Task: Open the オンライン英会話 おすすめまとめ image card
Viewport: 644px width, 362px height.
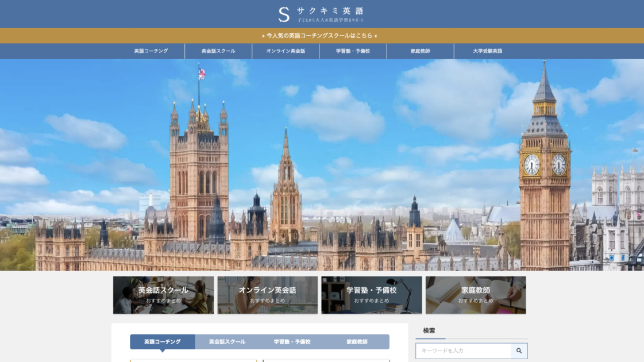Action: (x=267, y=295)
